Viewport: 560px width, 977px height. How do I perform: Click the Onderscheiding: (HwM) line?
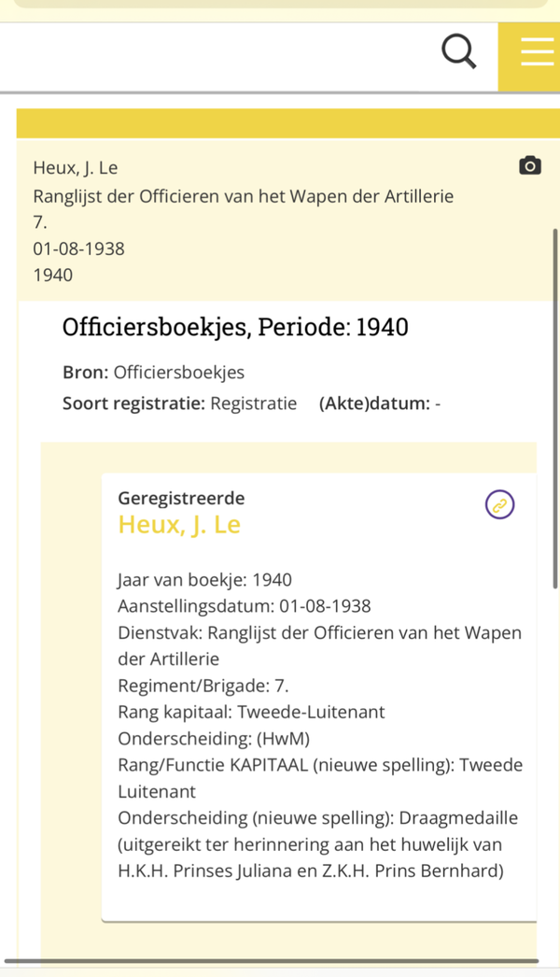(x=214, y=739)
